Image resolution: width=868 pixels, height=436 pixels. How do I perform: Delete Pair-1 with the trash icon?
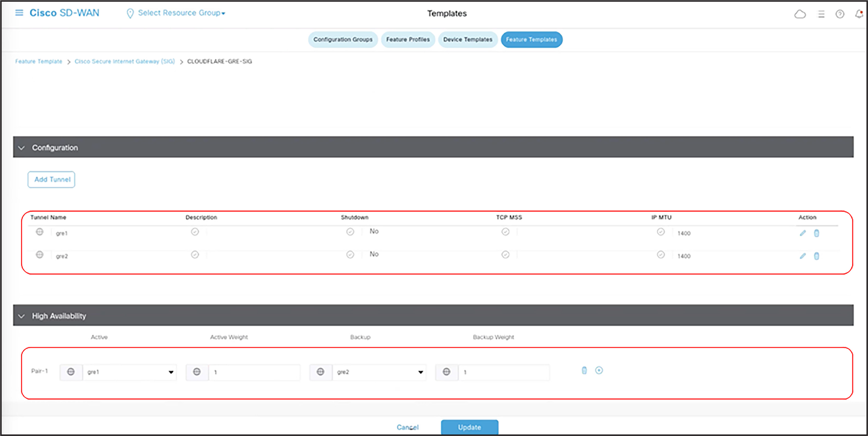584,370
